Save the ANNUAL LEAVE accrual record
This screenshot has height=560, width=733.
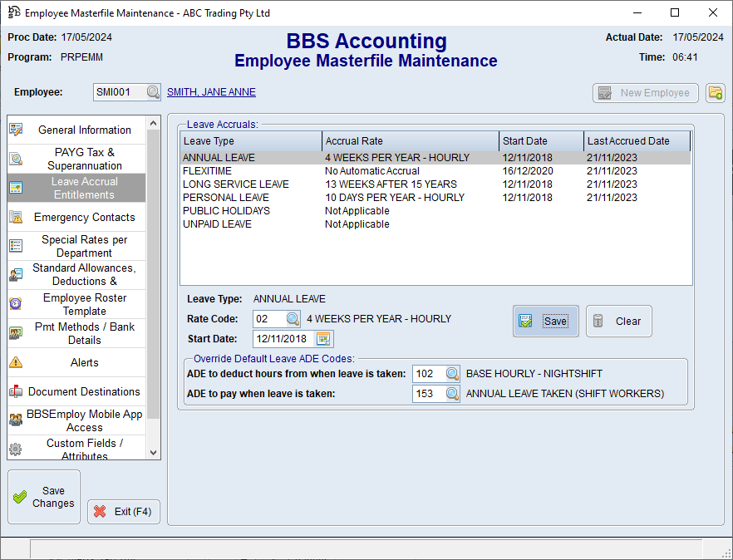[x=546, y=321]
